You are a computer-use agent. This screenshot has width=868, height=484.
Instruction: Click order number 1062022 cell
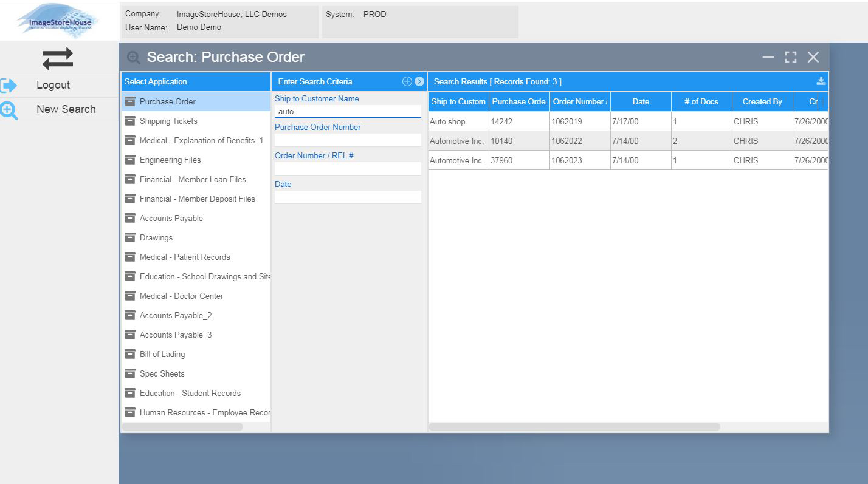pos(580,141)
